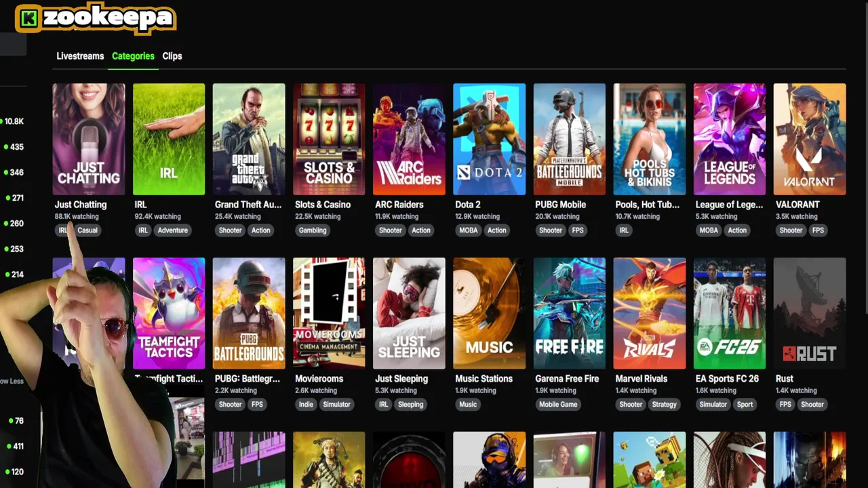
Task: Select the Action tag under League of Legends
Action: click(737, 230)
